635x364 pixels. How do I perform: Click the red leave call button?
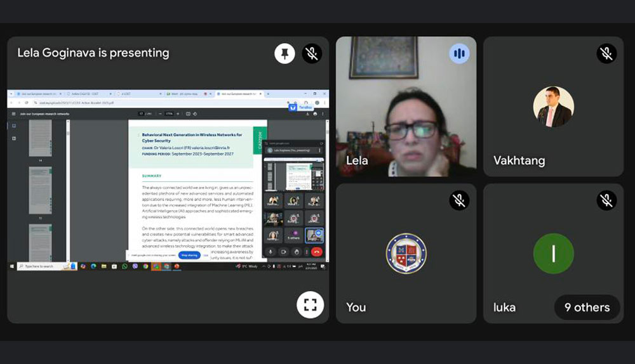click(317, 252)
